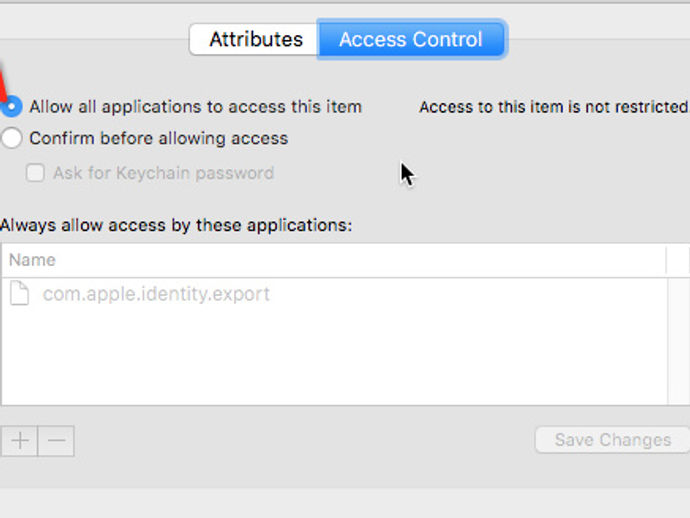Sort the list by the Name column header
Screen dimensions: 690x518
click(334, 260)
